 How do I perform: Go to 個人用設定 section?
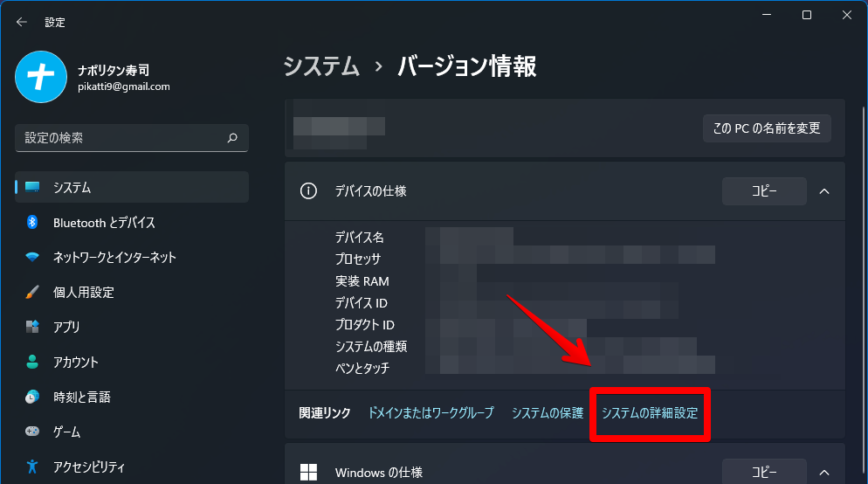point(132,292)
